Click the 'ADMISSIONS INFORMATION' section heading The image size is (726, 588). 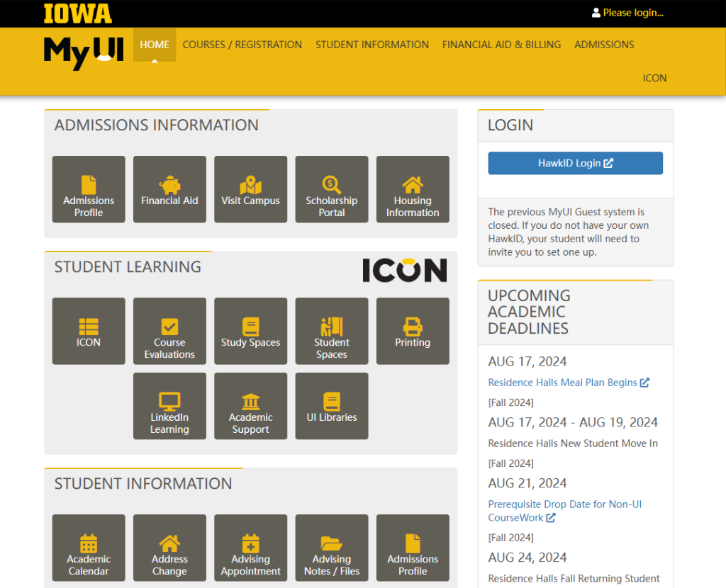click(x=157, y=125)
